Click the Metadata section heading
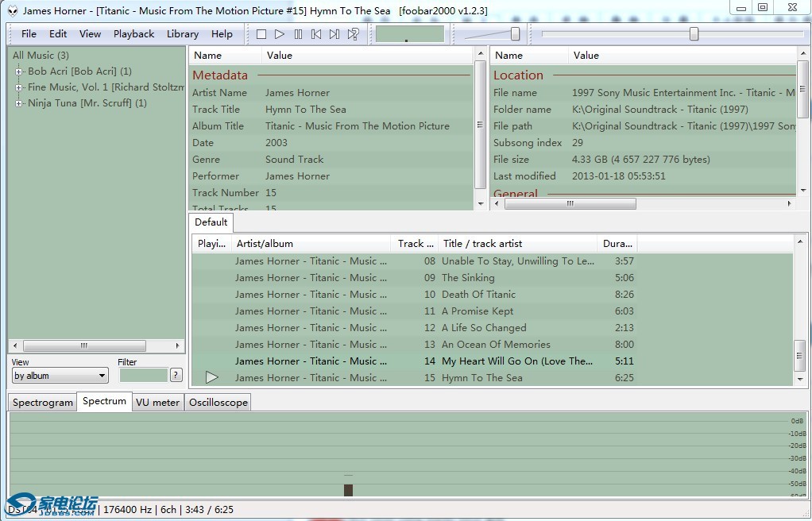 click(x=220, y=75)
